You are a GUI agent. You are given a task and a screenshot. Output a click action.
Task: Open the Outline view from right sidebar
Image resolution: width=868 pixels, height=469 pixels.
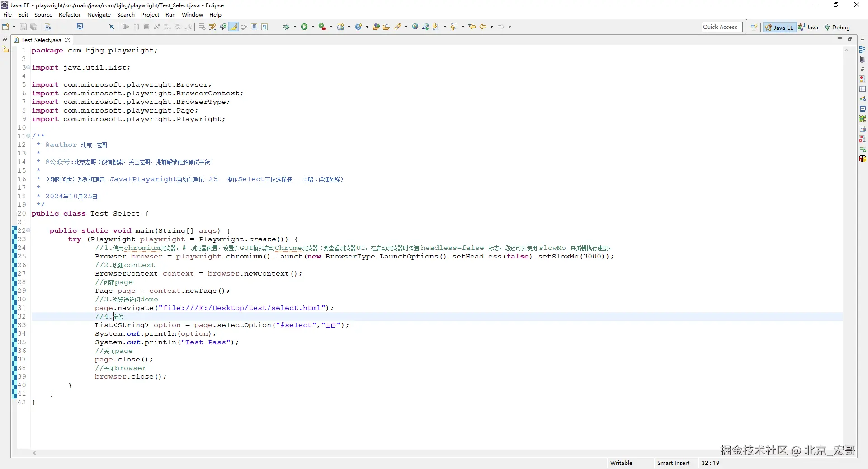click(x=862, y=50)
